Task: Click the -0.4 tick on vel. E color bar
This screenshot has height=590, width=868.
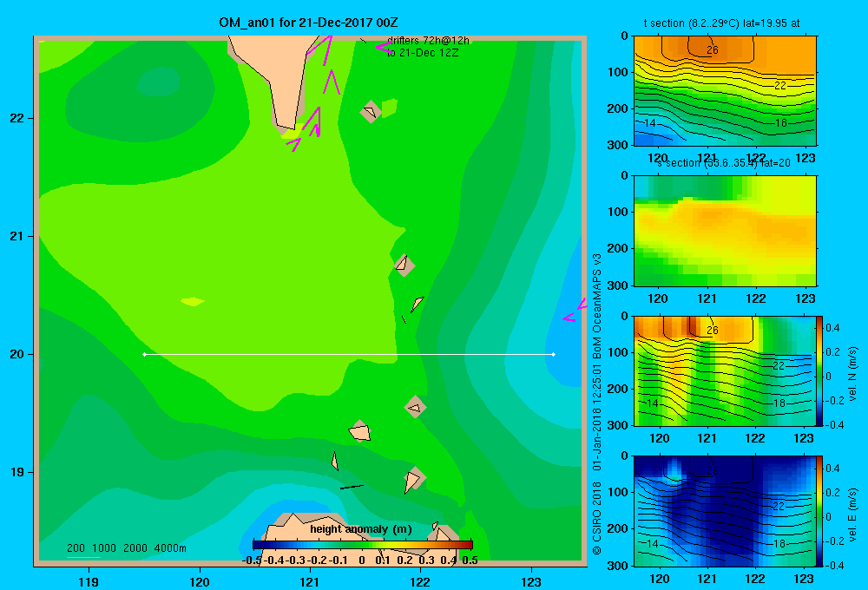Action: pyautogui.click(x=834, y=565)
